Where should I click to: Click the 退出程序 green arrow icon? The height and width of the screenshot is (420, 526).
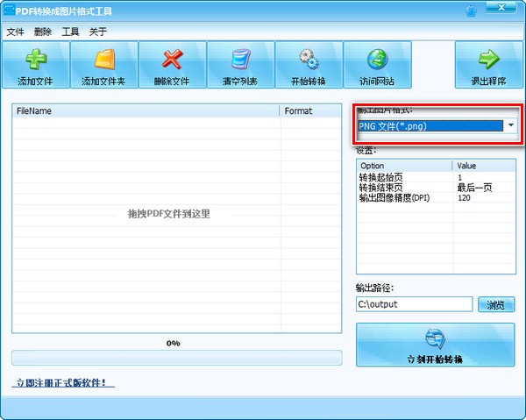tap(488, 61)
